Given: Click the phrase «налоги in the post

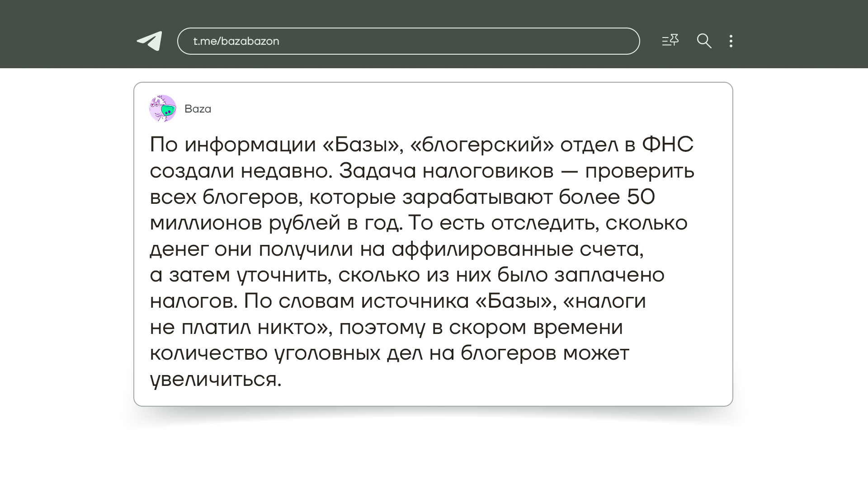Looking at the screenshot, I should tap(605, 301).
